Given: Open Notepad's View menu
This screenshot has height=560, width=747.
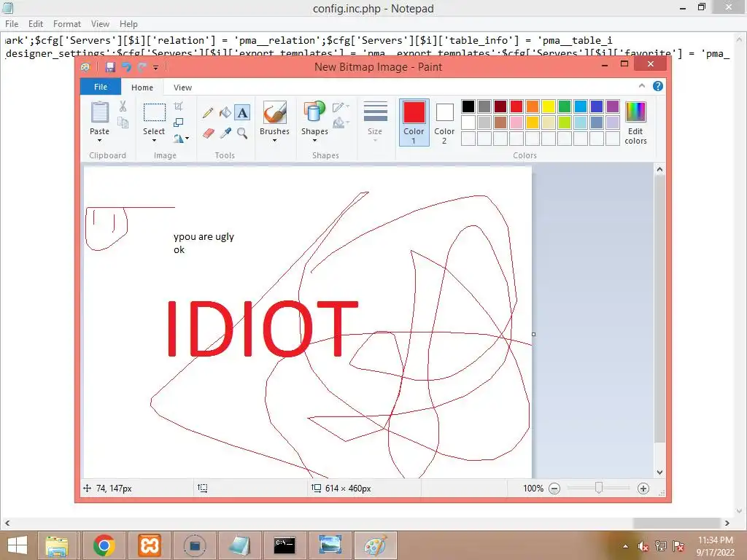Looking at the screenshot, I should click(100, 24).
